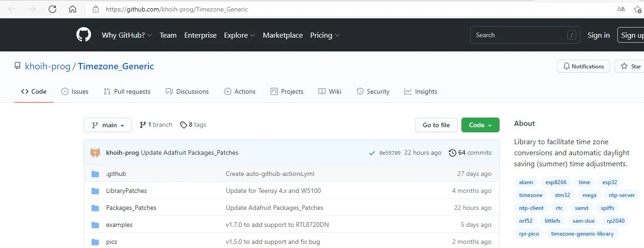
Task: Open the main branch selector dropdown
Action: (108, 125)
